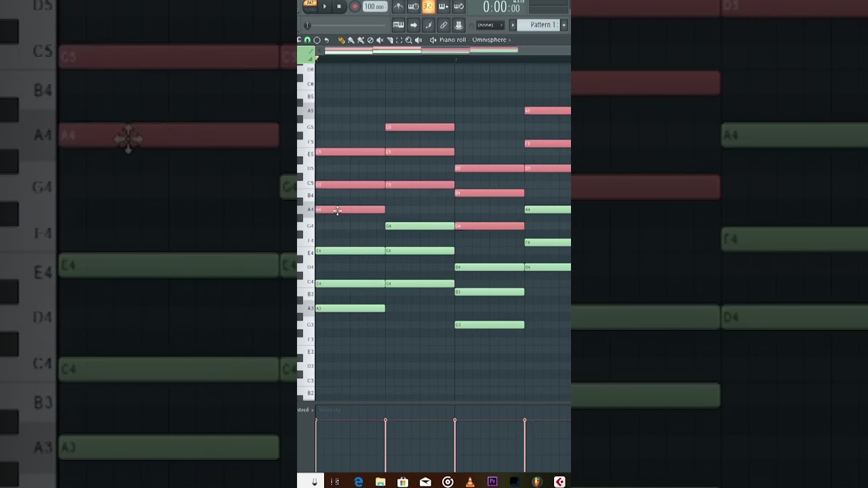Image resolution: width=868 pixels, height=488 pixels.
Task: Click the note overview preview strip
Action: (x=421, y=50)
